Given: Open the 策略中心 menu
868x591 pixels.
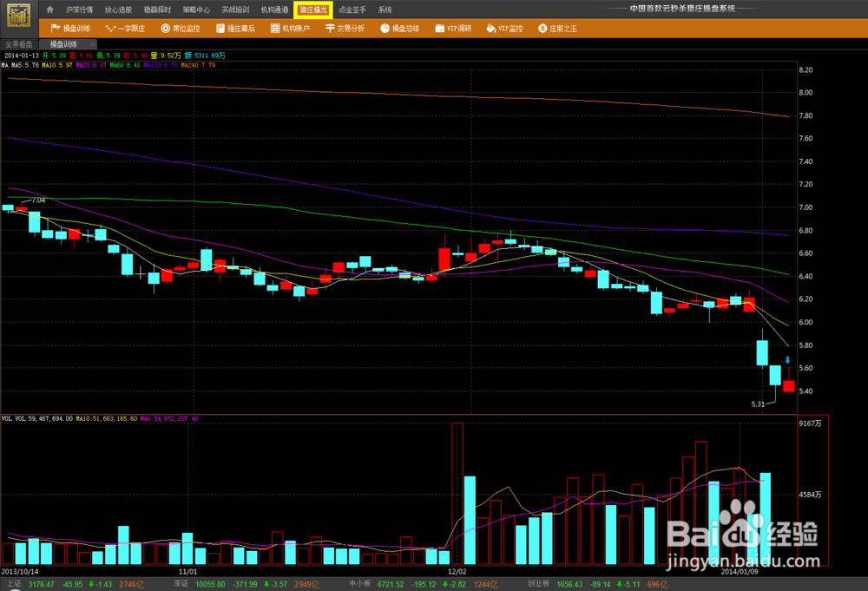Looking at the screenshot, I should coord(196,10).
